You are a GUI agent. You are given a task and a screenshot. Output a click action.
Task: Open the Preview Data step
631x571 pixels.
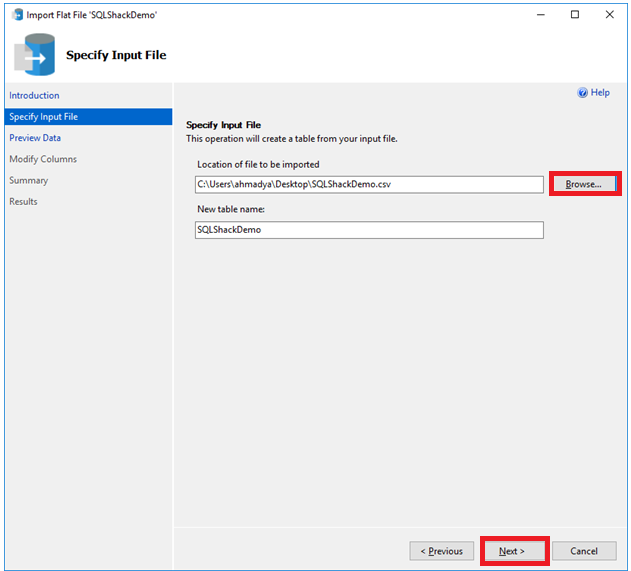pyautogui.click(x=35, y=138)
